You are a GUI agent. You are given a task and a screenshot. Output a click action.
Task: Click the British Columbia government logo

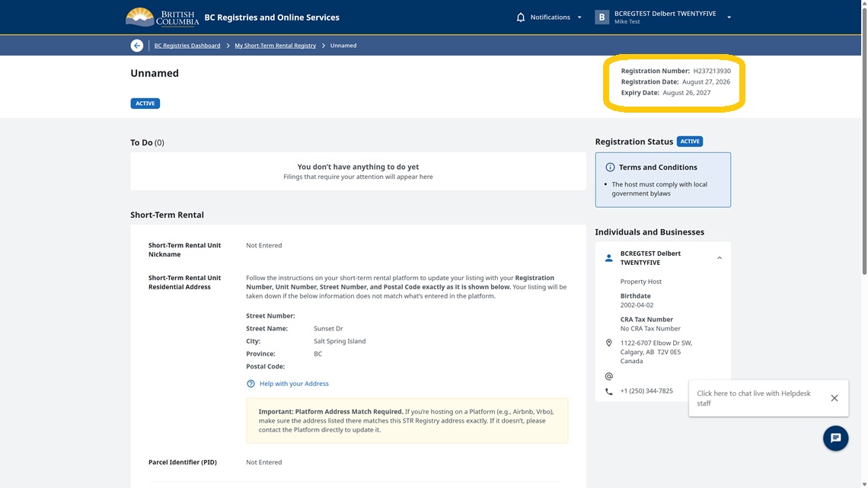click(162, 18)
